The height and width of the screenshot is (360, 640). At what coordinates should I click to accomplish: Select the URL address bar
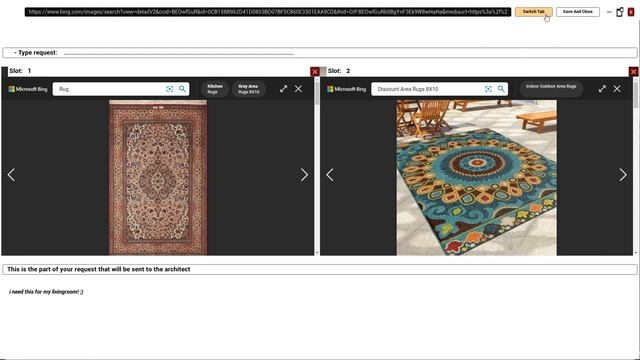pos(268,12)
